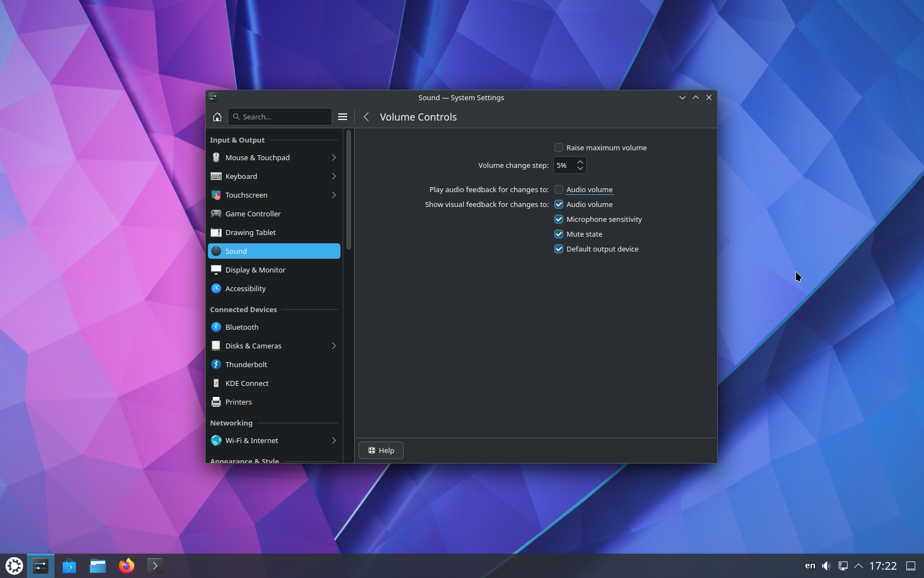The width and height of the screenshot is (924, 578).
Task: Click the Drawing Tablet icon
Action: coord(216,232)
